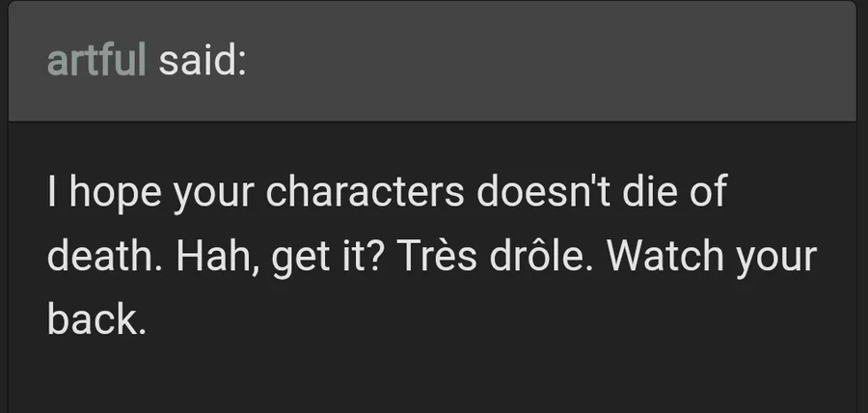Image resolution: width=868 pixels, height=413 pixels.
Task: Click the word "hope" in the quote
Action: 115,194
